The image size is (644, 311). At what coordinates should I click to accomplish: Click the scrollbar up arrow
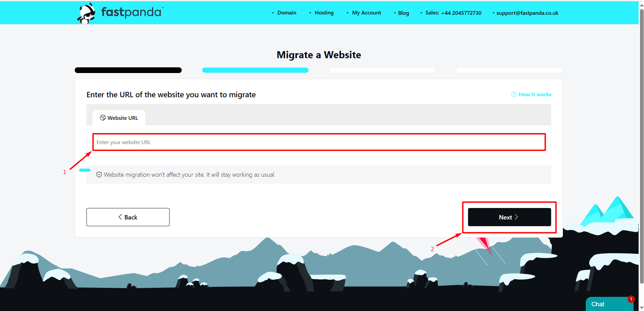641,5
